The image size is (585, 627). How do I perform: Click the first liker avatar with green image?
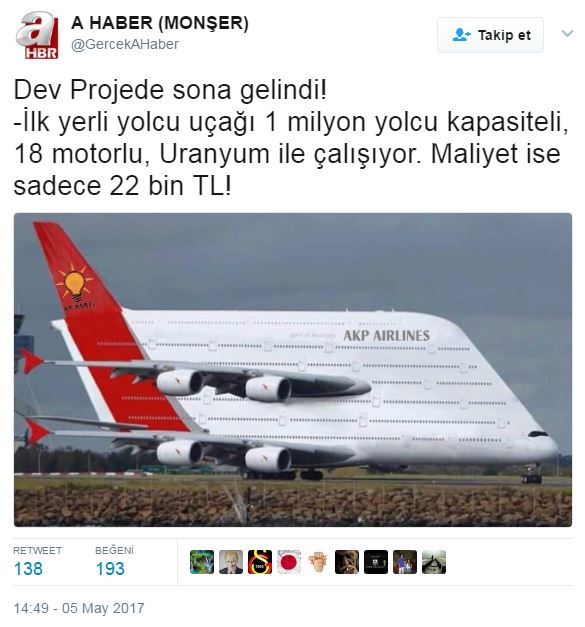click(x=202, y=562)
